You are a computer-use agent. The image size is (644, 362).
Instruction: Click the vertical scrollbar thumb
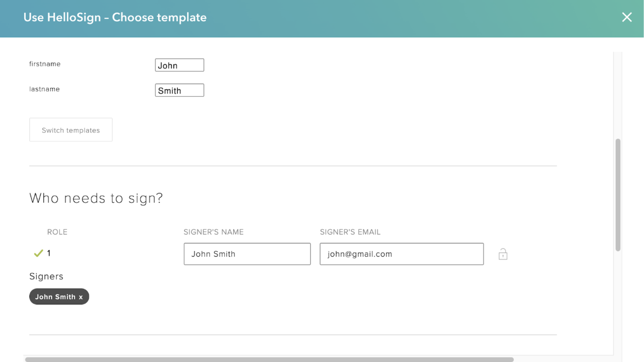pos(618,195)
